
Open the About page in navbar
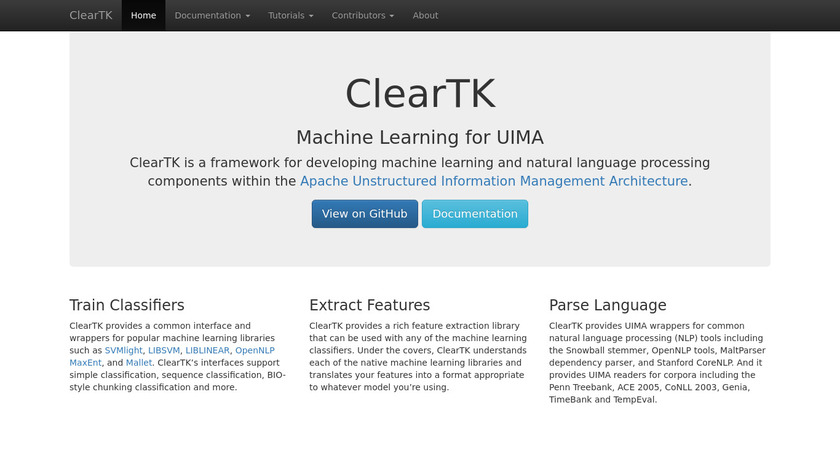click(x=425, y=16)
